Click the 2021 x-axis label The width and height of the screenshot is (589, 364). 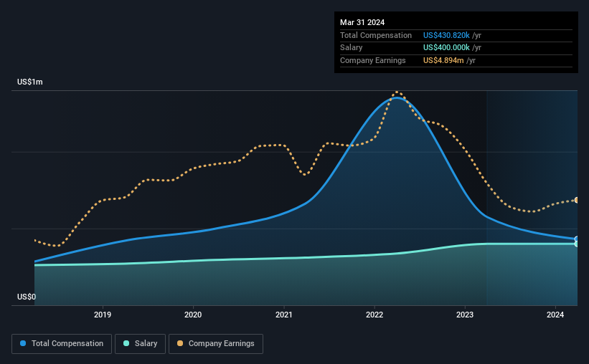pyautogui.click(x=283, y=315)
